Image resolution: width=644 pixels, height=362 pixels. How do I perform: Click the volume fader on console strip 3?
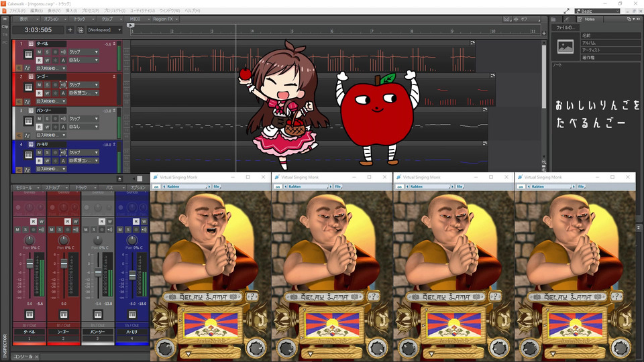98,273
